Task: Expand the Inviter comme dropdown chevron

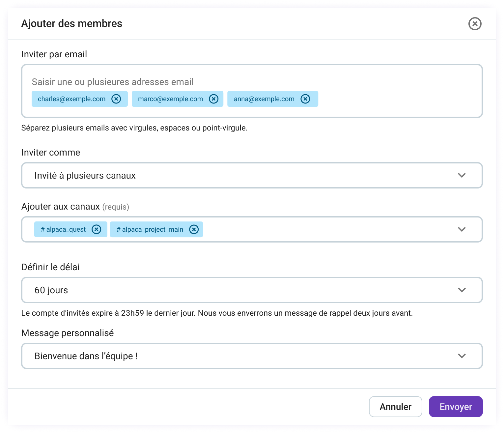Action: tap(462, 175)
